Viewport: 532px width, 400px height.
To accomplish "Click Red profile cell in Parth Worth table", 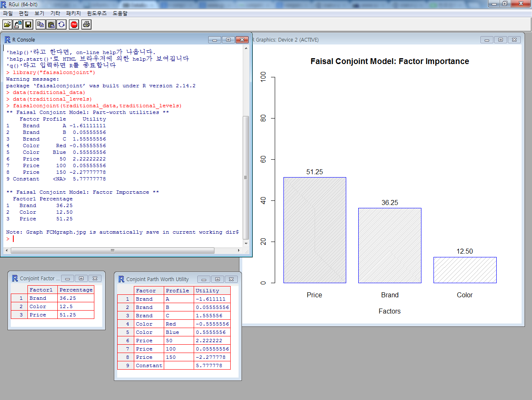I will click(179, 324).
